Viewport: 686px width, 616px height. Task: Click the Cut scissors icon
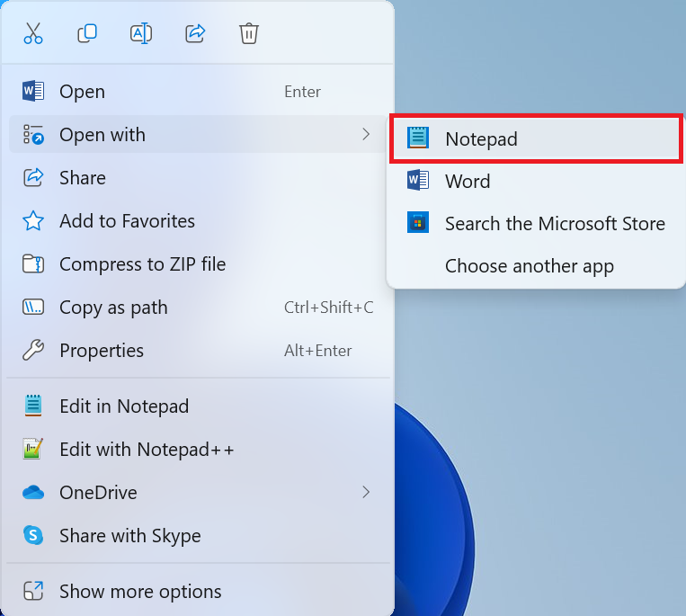tap(33, 33)
